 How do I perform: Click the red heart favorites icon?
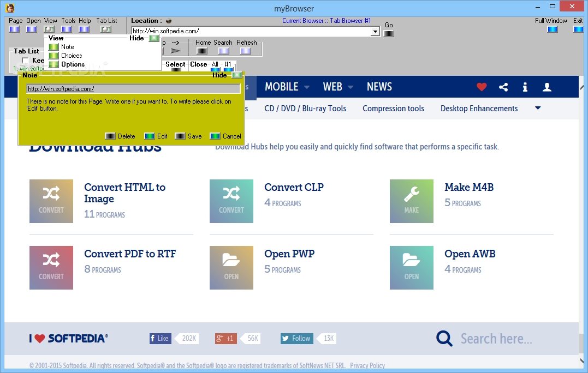(482, 87)
